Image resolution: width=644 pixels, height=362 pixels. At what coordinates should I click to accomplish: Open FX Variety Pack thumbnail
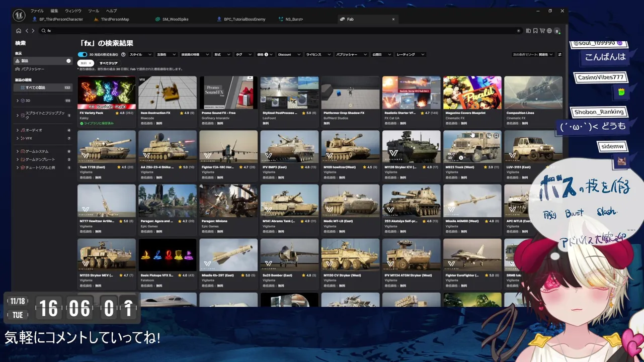click(107, 93)
